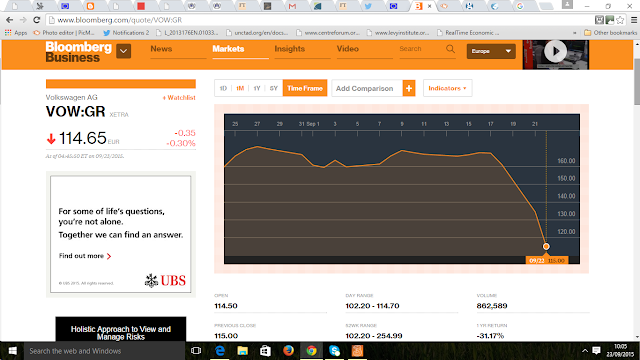Click the Apps bookmarks grid icon
The height and width of the screenshot is (360, 640).
point(8,33)
